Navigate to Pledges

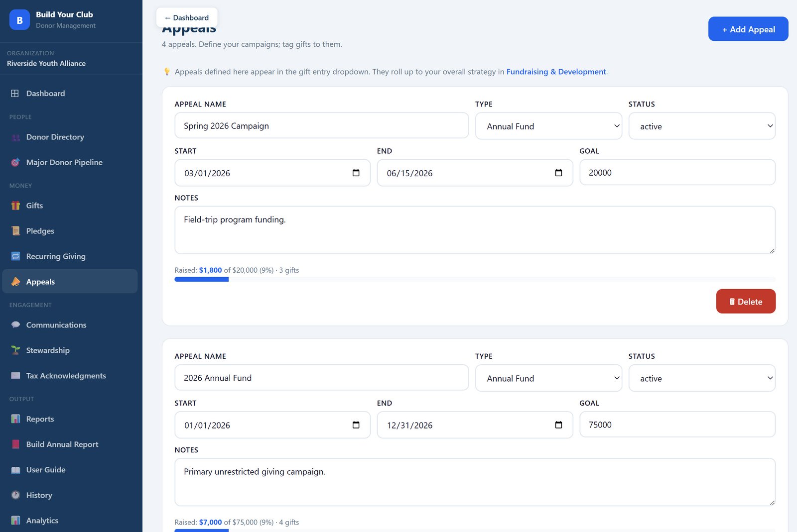tap(70, 231)
